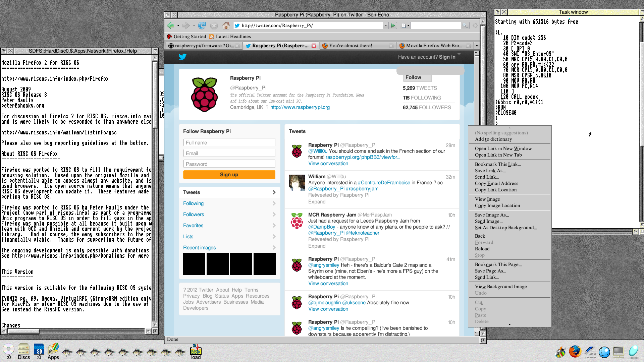Open the Latest Headlines feed bookmark

tap(230, 37)
